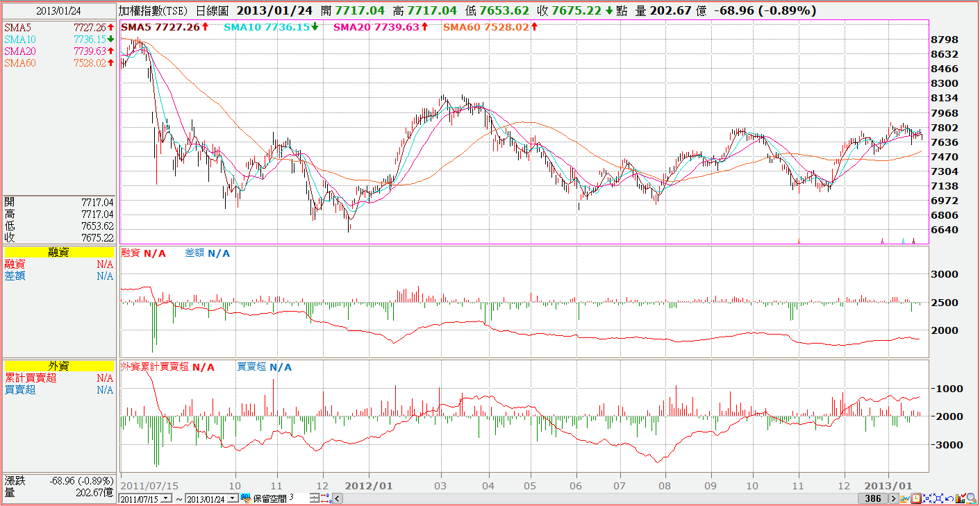Click 外資累計買賣超 N/A legend label
Image resolution: width=980 pixels, height=506 pixels.
[167, 366]
